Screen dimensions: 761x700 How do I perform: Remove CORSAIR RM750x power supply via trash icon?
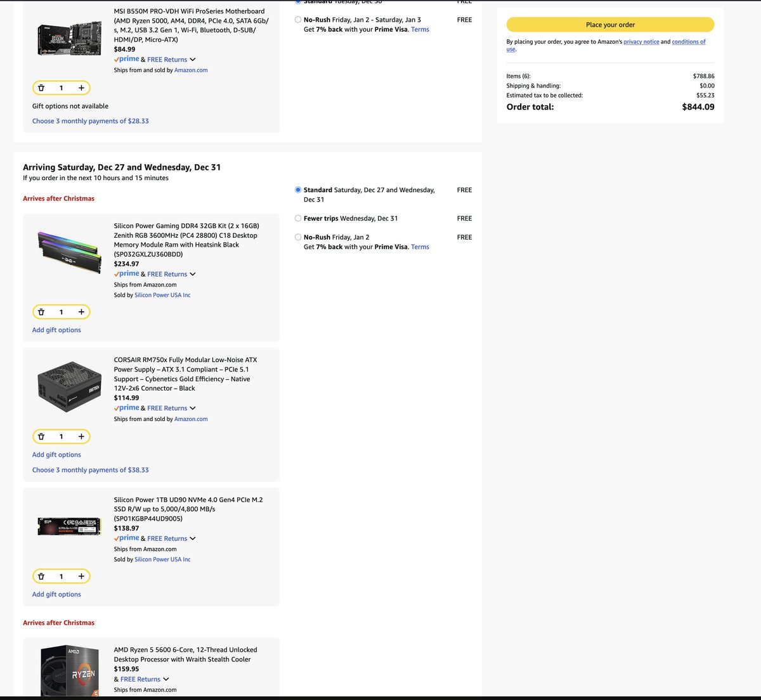[41, 437]
